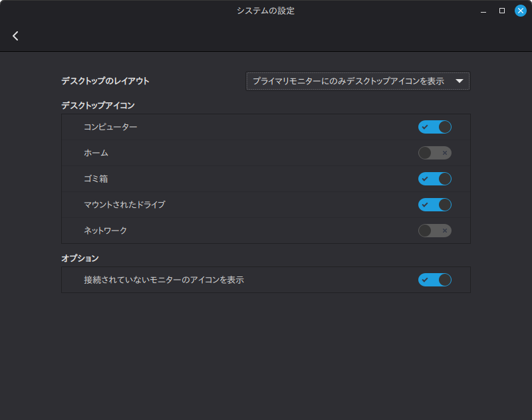532x420 pixels.
Task: Disable the マウントされたドライブ switch
Action: (435, 205)
